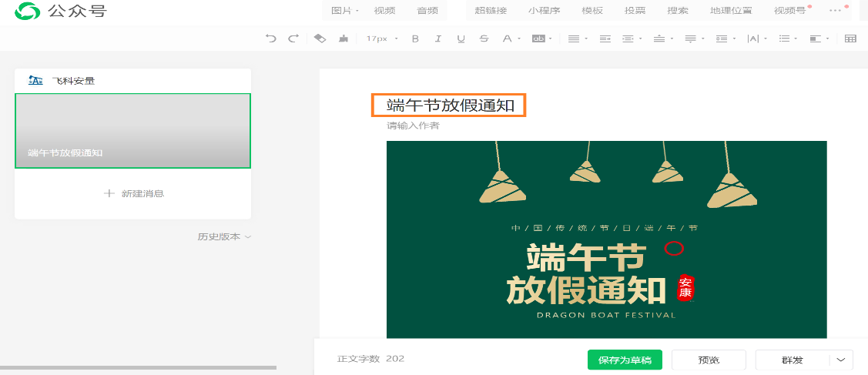Screen dimensions: 868x375
Task: Toggle italic formatting
Action: click(x=438, y=39)
